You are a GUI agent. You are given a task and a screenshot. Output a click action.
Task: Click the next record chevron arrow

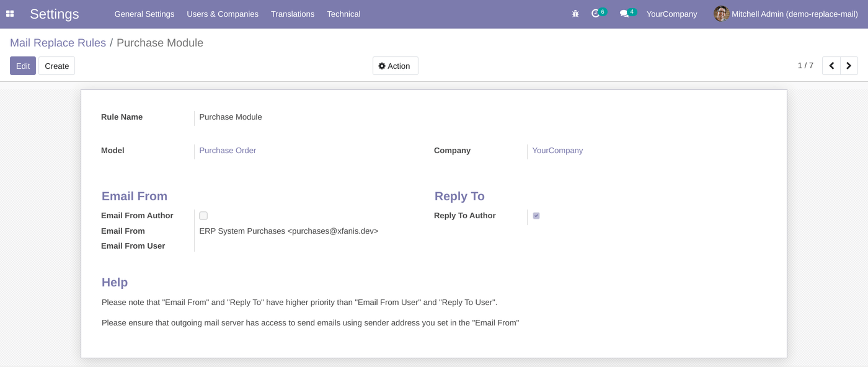click(x=849, y=65)
